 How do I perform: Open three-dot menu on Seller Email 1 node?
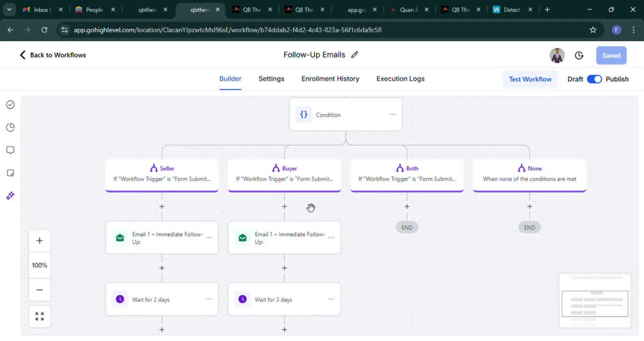click(209, 237)
